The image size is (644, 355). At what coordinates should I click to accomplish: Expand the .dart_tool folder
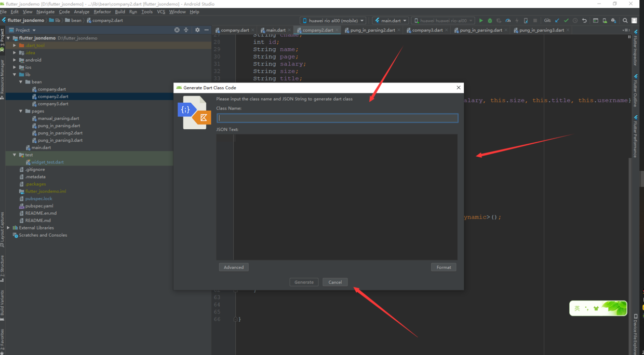pos(15,45)
